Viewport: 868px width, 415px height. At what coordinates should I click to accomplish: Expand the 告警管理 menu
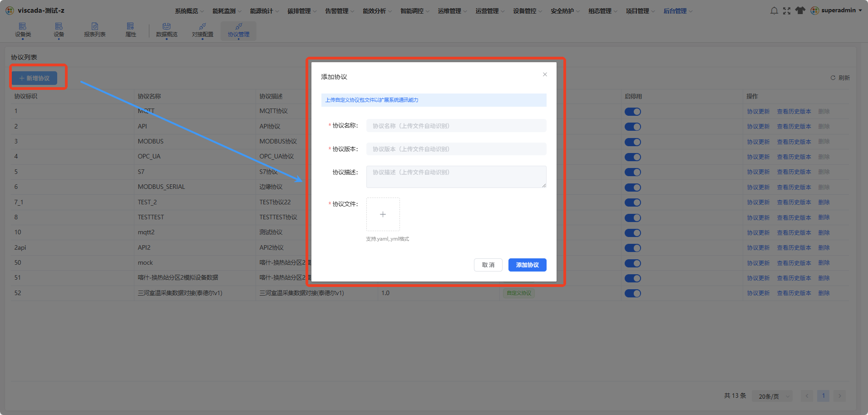pyautogui.click(x=340, y=11)
